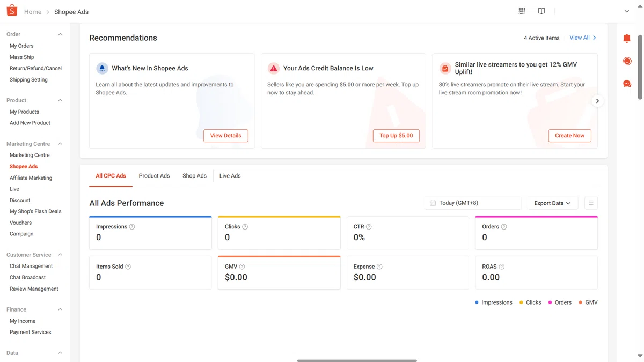Viewport: 644px width, 362px height.
Task: Click the vertical page scrollbar
Action: click(x=640, y=67)
